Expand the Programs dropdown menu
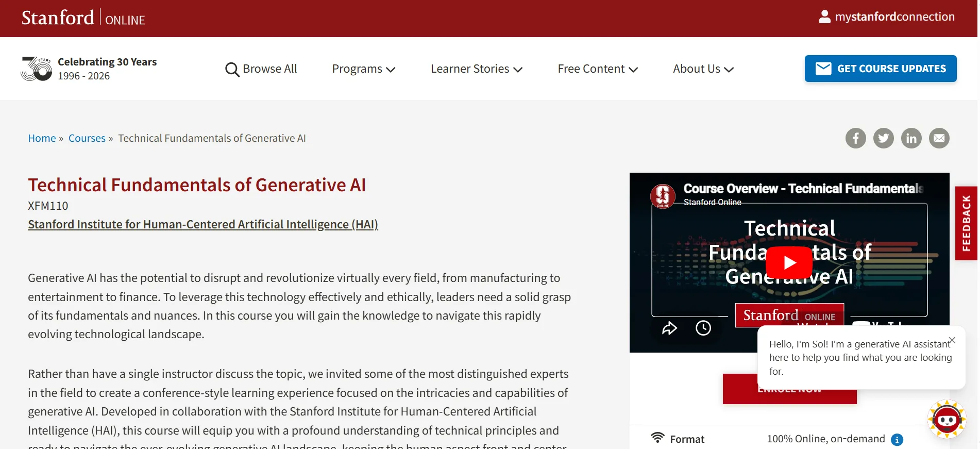980x449 pixels. (x=364, y=69)
